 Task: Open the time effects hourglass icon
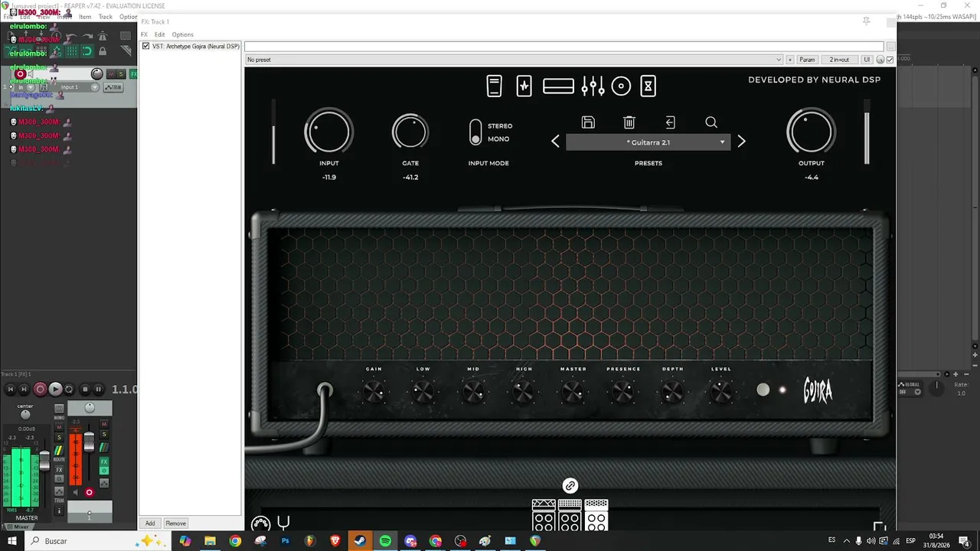pos(648,86)
